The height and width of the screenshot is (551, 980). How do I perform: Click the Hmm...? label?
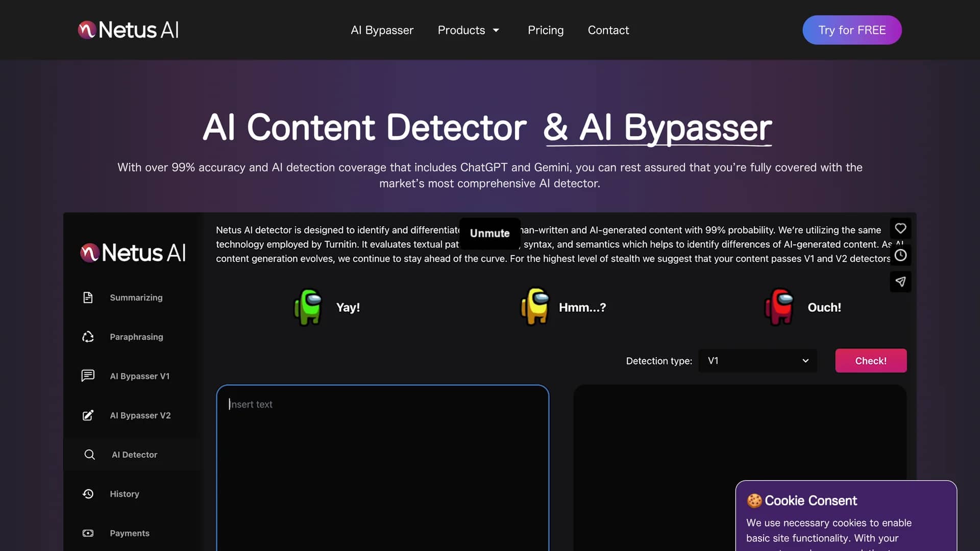pos(582,307)
